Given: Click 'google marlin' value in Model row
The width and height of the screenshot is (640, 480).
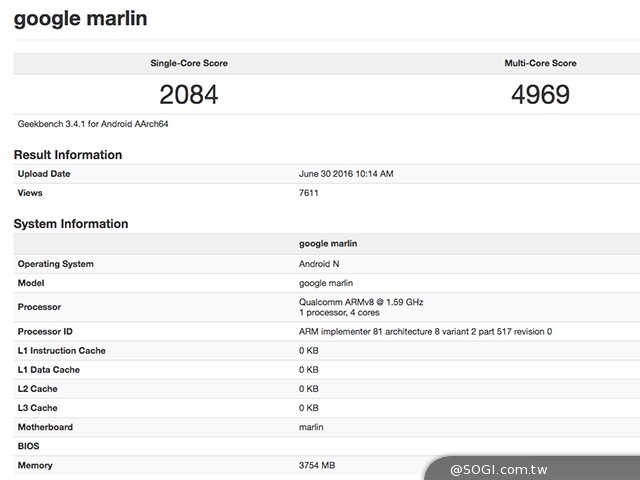Looking at the screenshot, I should coord(326,283).
